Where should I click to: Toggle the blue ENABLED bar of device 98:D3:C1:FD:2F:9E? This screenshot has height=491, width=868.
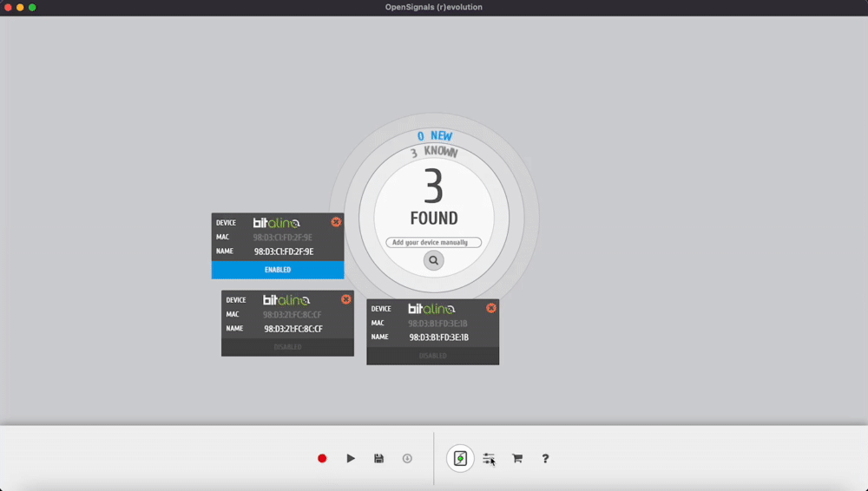[278, 270]
